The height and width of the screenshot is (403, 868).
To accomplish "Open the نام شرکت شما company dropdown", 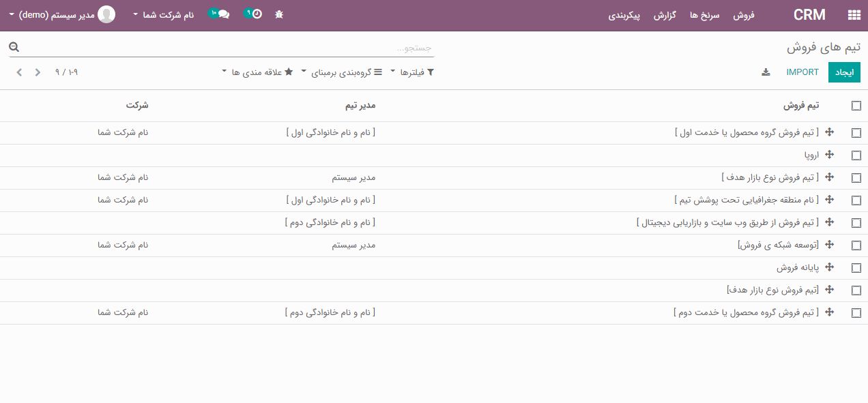I will [x=164, y=14].
